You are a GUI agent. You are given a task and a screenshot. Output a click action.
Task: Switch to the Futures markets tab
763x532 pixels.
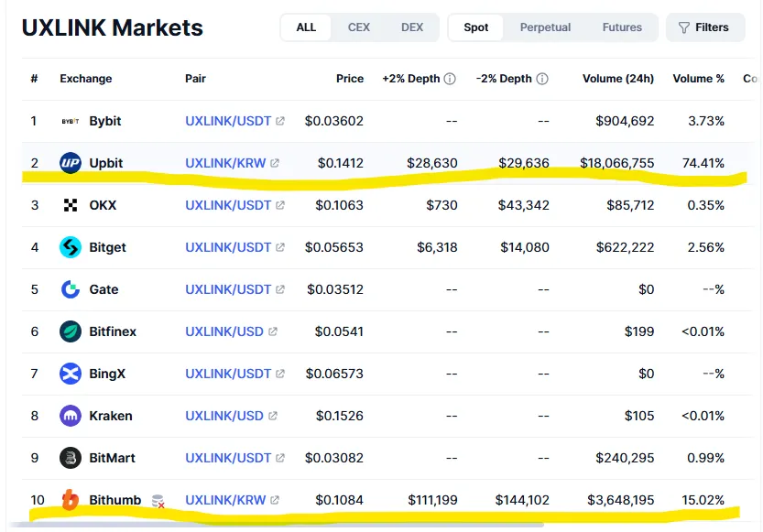pyautogui.click(x=622, y=27)
